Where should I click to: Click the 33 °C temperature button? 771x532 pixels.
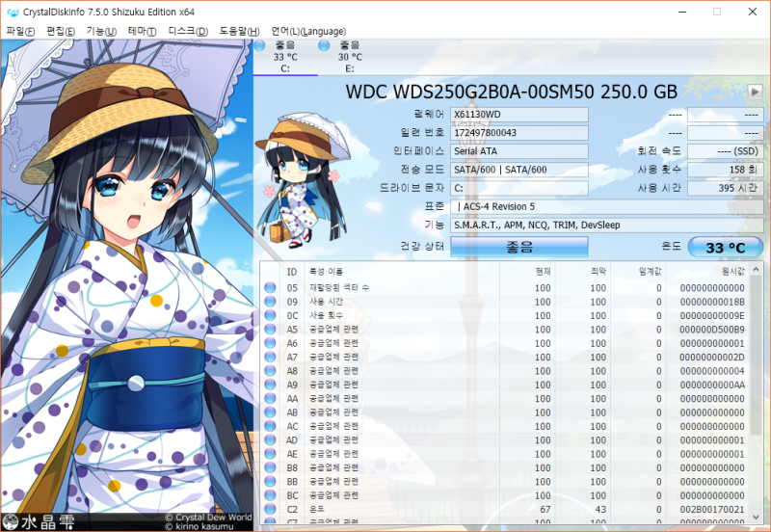pyautogui.click(x=726, y=248)
